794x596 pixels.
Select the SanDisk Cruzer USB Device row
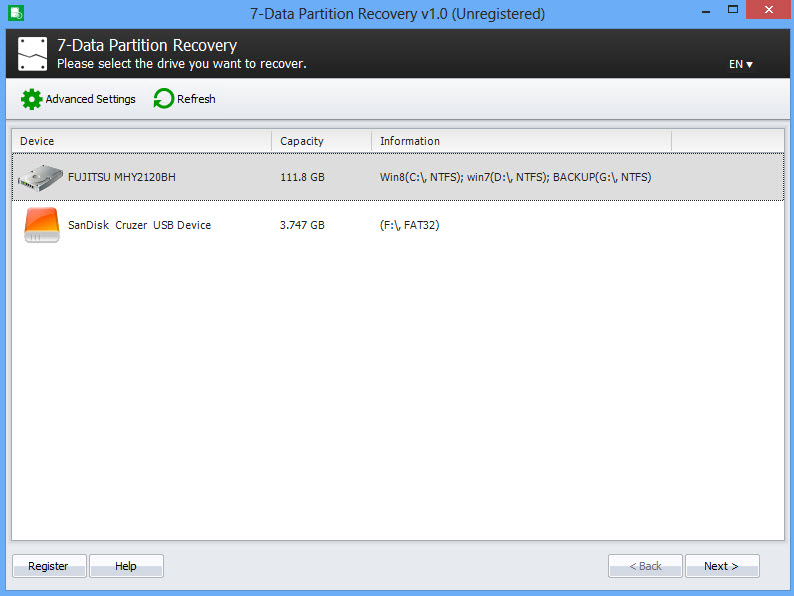[139, 225]
